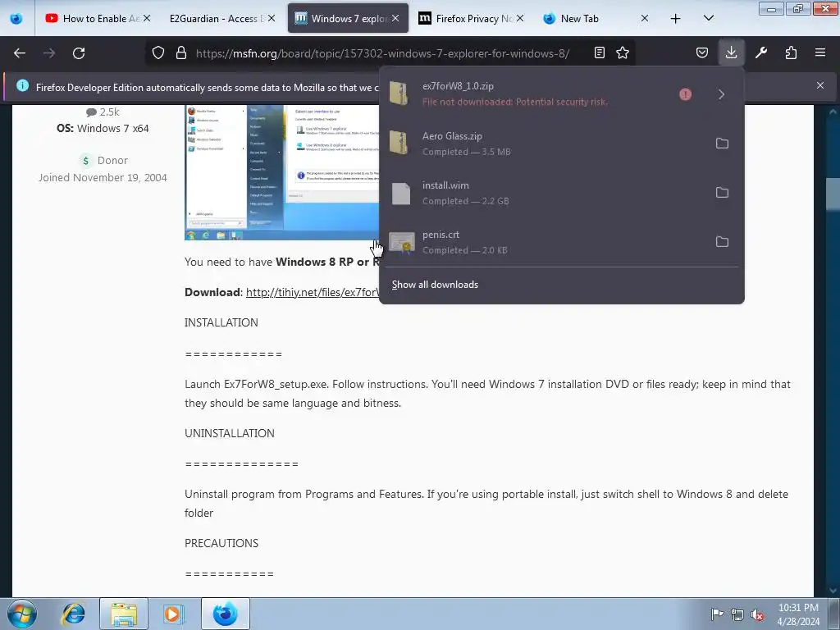The height and width of the screenshot is (630, 840).
Task: Close the E2Guardian tab
Action: pos(272,18)
